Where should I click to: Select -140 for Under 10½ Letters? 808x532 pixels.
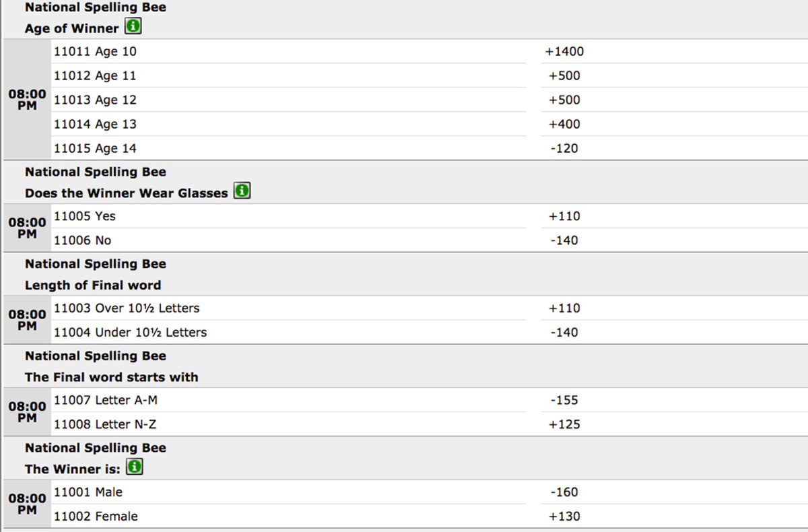(x=564, y=332)
